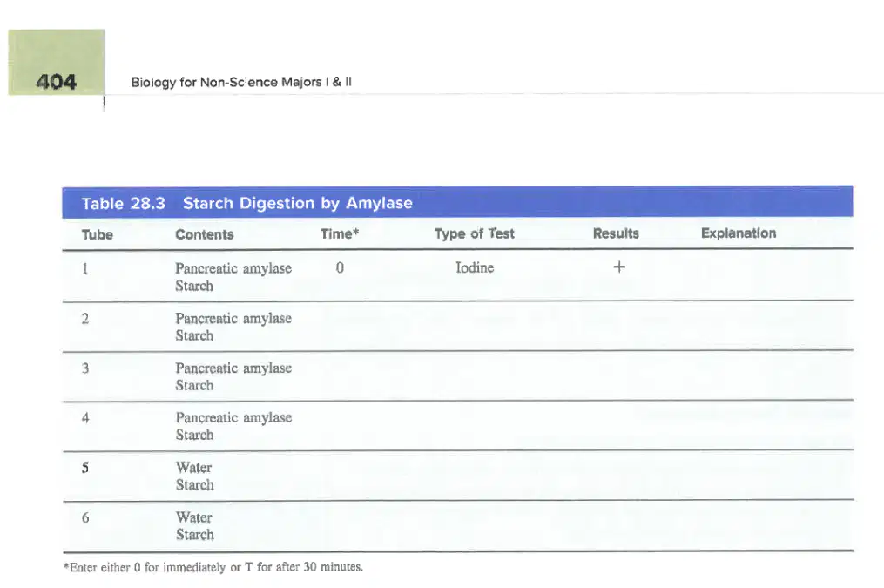Click the time value 0 in tube 1

(x=340, y=267)
